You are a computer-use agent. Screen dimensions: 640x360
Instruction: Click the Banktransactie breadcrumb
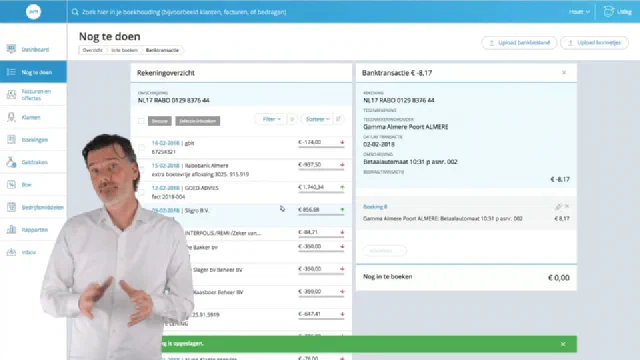click(x=162, y=50)
